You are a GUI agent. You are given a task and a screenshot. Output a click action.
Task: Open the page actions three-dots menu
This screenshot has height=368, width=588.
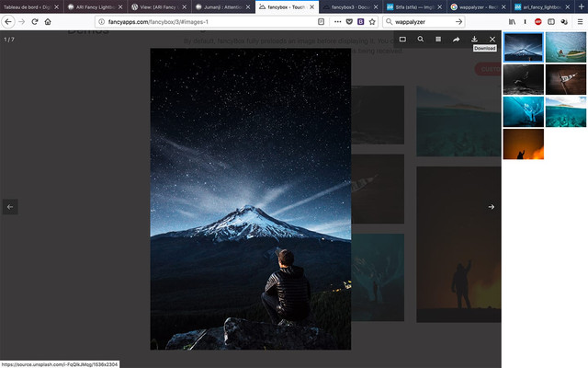point(337,22)
